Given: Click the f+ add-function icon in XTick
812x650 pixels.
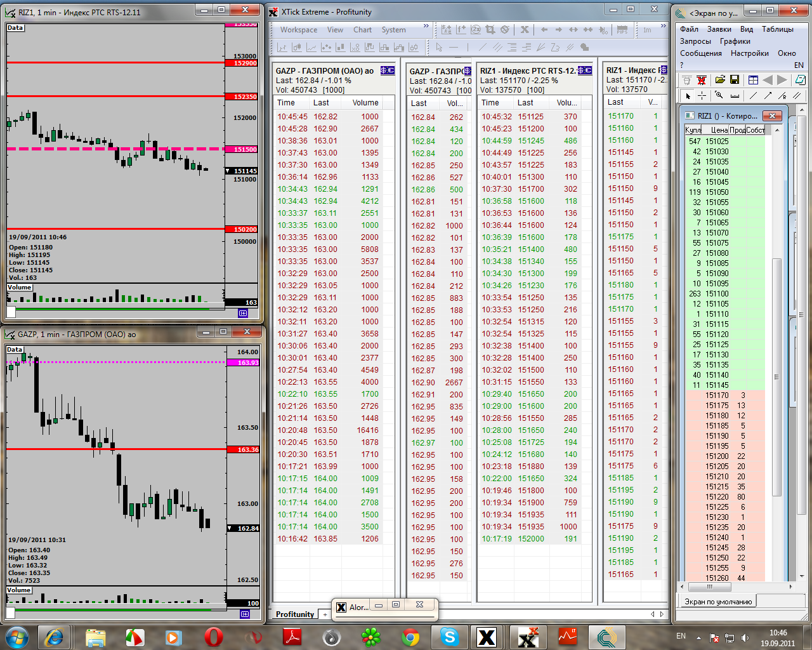Looking at the screenshot, I should click(x=461, y=30).
